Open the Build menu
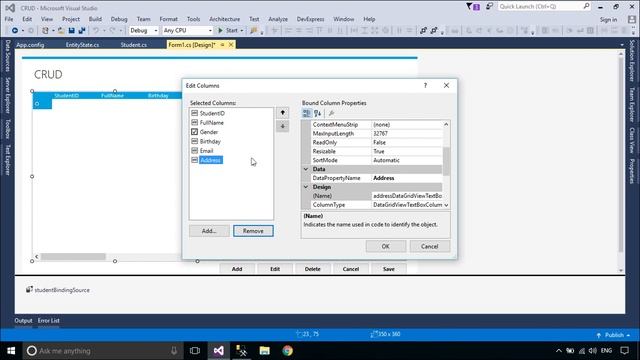640x360 pixels. click(95, 19)
